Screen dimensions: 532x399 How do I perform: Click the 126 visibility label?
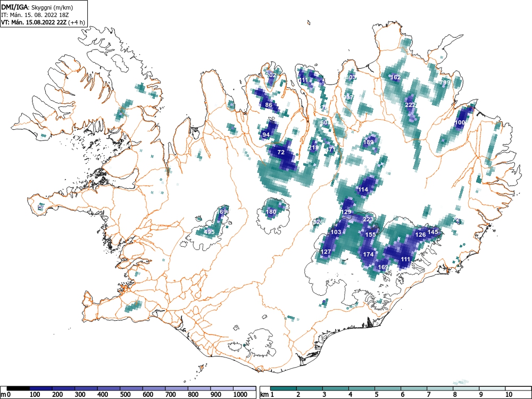coord(420,235)
